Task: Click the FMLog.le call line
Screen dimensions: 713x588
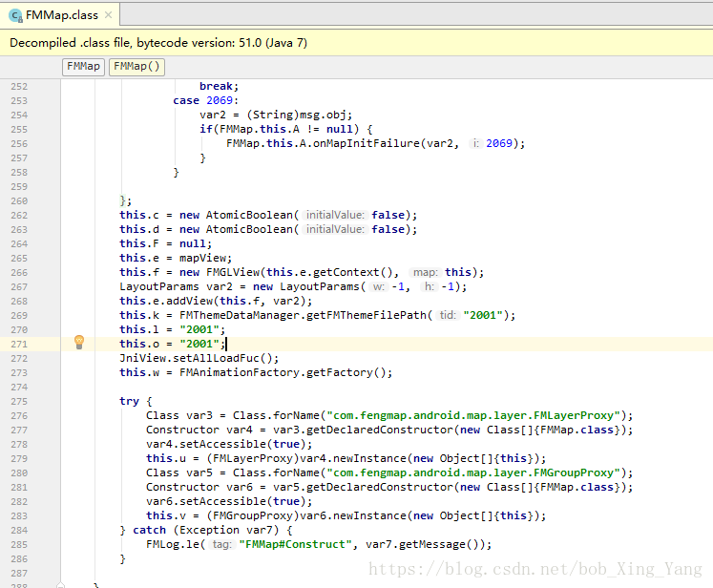Action: tap(319, 544)
